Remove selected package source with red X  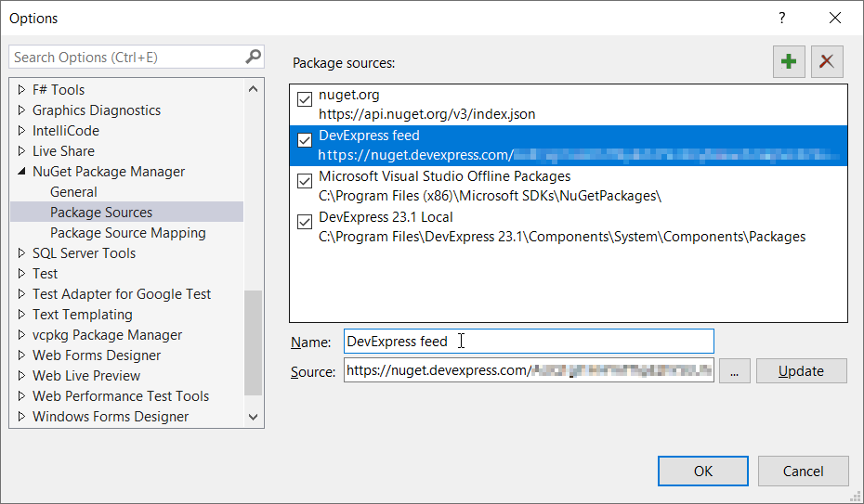click(827, 61)
